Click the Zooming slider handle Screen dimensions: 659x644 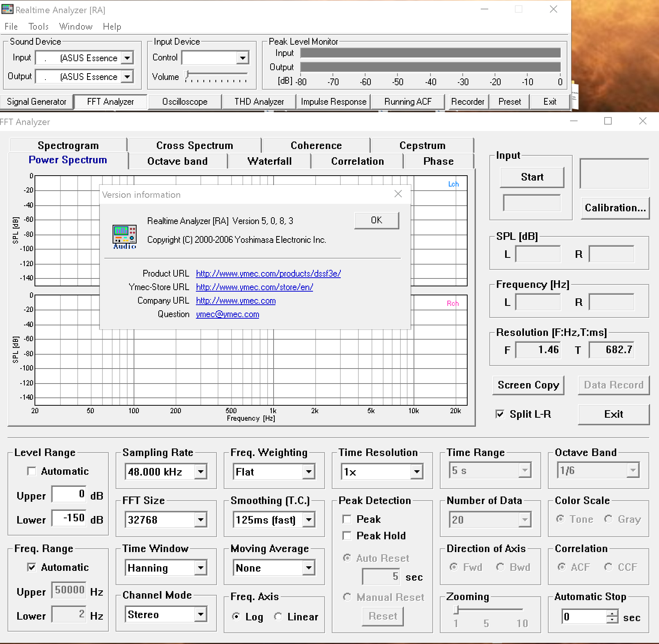456,610
